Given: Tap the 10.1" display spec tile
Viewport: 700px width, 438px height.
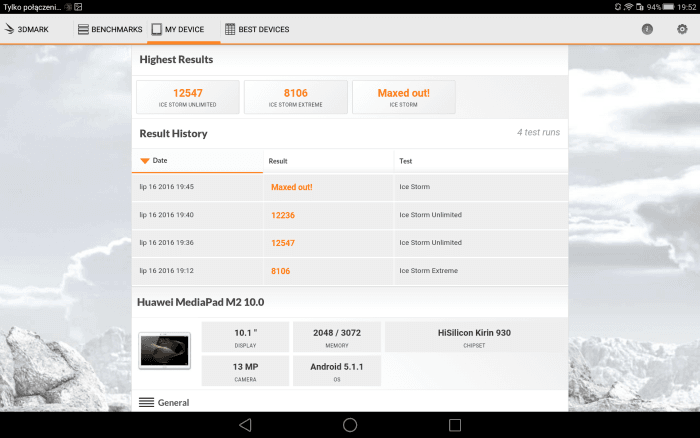Looking at the screenshot, I should coord(245,337).
